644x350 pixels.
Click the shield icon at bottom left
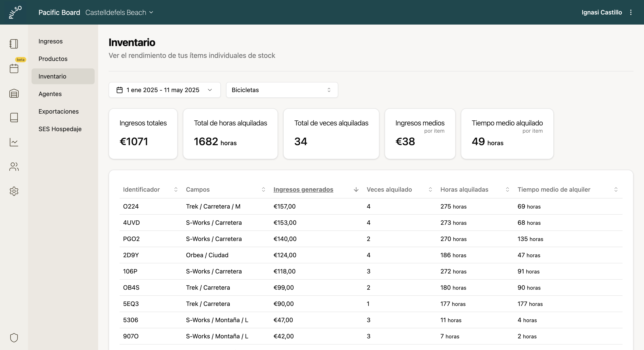14,337
